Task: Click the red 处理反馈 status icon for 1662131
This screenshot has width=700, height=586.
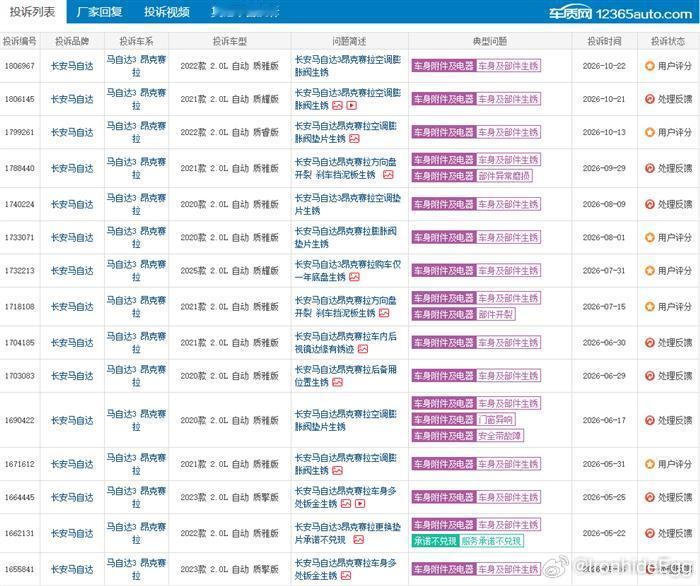Action: 650,533
